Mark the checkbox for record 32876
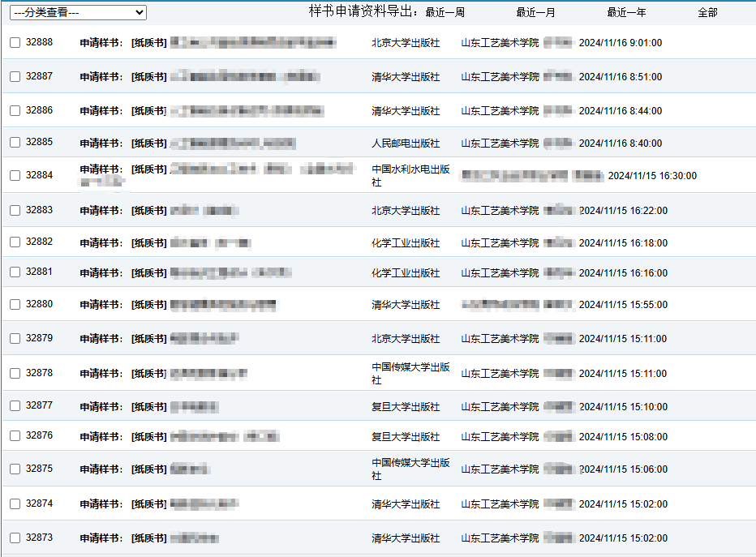The width and height of the screenshot is (756, 557). pos(15,436)
